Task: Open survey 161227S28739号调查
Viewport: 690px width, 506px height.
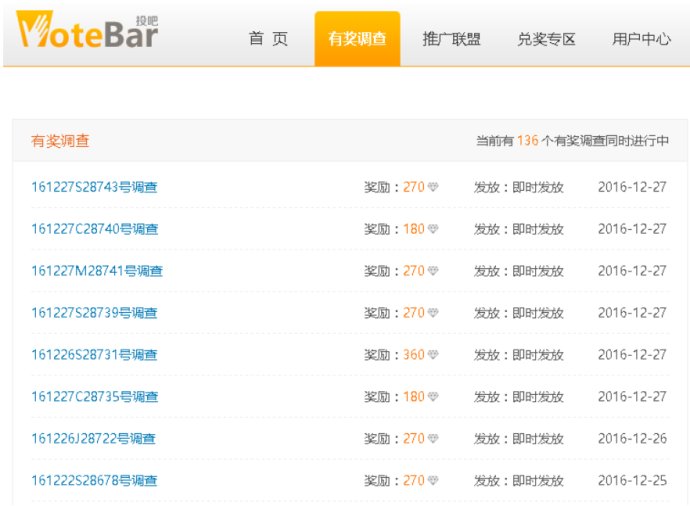Action: click(94, 313)
